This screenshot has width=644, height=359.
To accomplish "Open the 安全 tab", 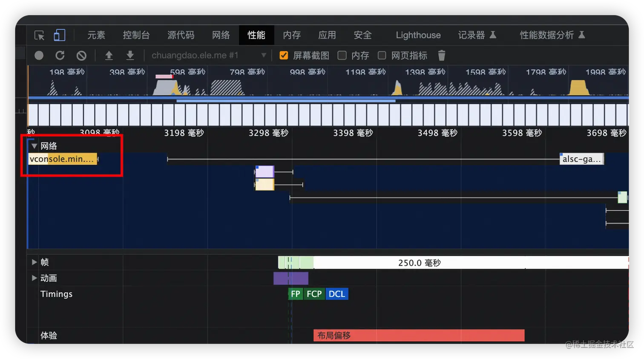I will [363, 35].
